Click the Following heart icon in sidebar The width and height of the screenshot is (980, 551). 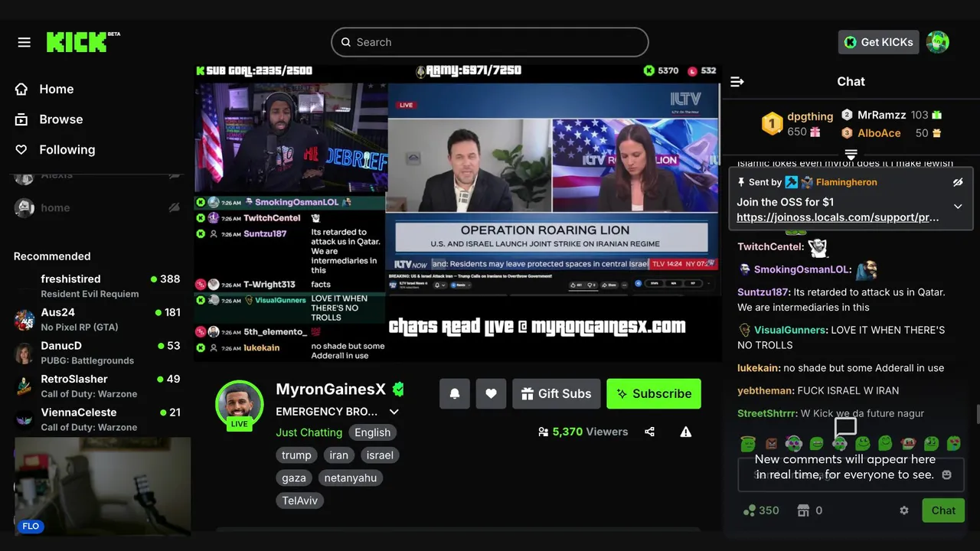21,150
